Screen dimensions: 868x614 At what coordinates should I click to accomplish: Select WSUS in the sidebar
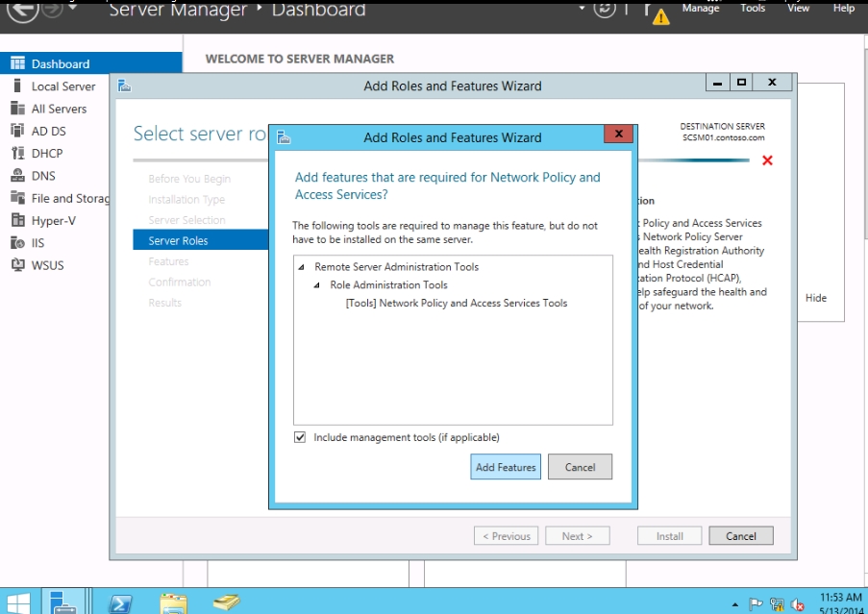coord(47,265)
